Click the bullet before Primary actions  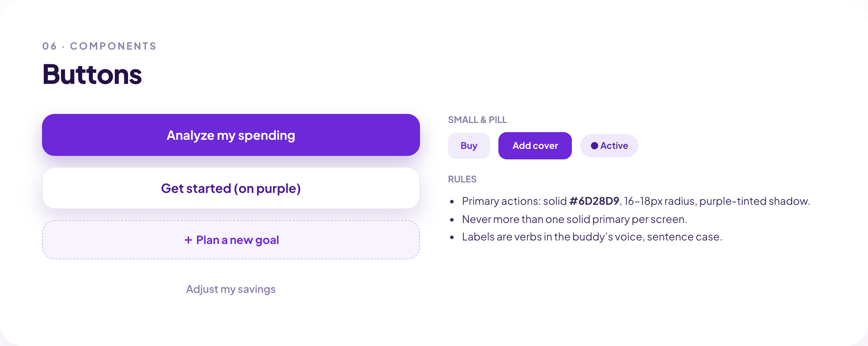click(x=452, y=202)
